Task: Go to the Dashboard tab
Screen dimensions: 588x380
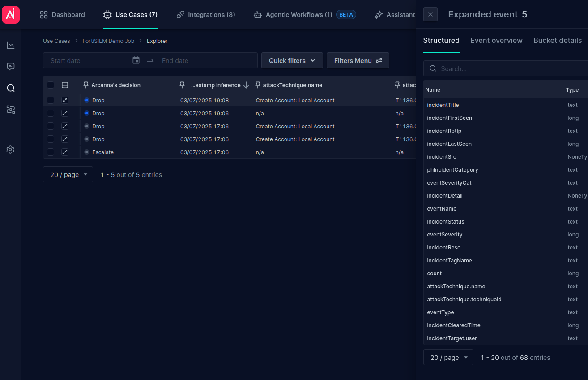Action: pos(62,15)
